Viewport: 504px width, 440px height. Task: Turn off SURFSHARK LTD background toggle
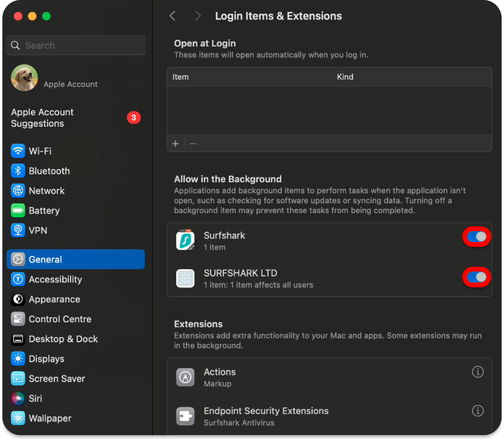point(477,277)
